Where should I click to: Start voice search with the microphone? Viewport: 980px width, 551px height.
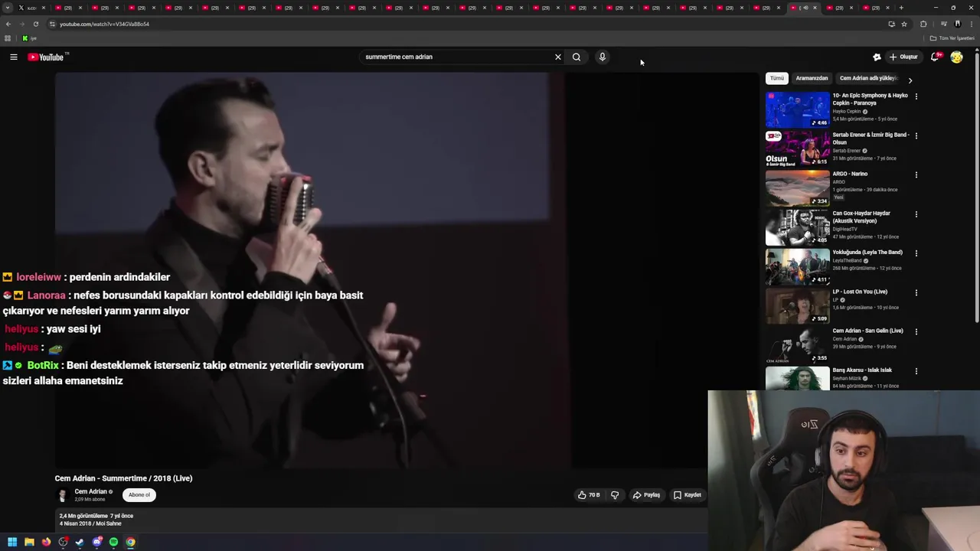(603, 57)
